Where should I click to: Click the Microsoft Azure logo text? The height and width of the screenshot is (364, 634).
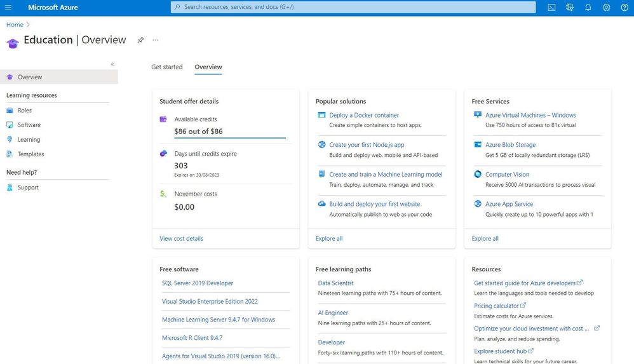(x=53, y=7)
